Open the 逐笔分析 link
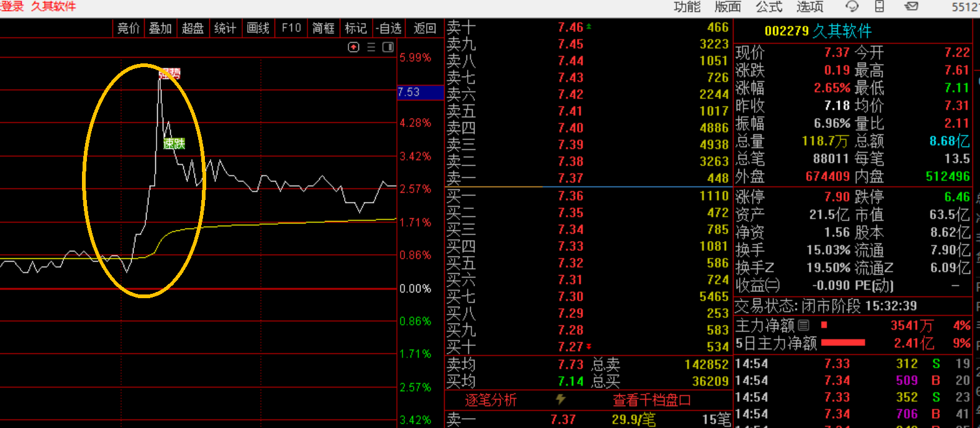Screen dimensions: 980x428 (491, 400)
